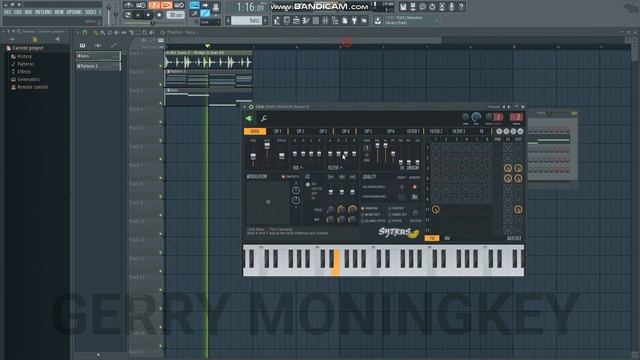Toggle the wait-for-input icon next to metronome
Screen dimensions: 640x360
point(141,5)
